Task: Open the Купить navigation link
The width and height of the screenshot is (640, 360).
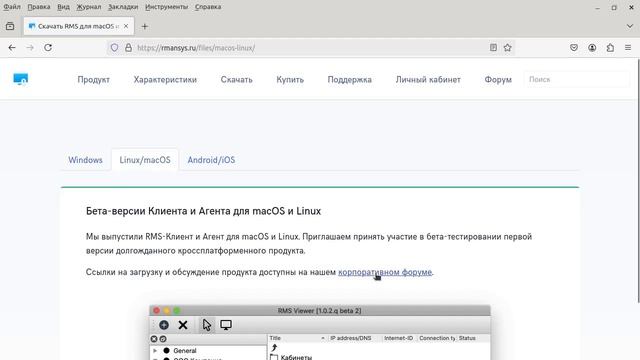Action: click(290, 80)
